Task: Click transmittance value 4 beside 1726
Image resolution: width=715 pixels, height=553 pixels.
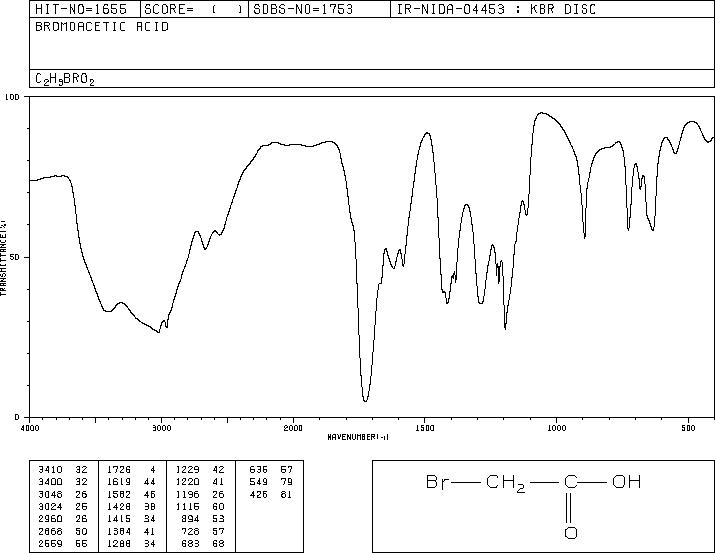Action: pos(153,470)
